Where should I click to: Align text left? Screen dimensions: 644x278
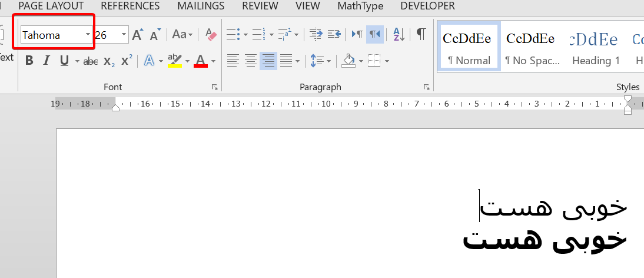click(233, 61)
